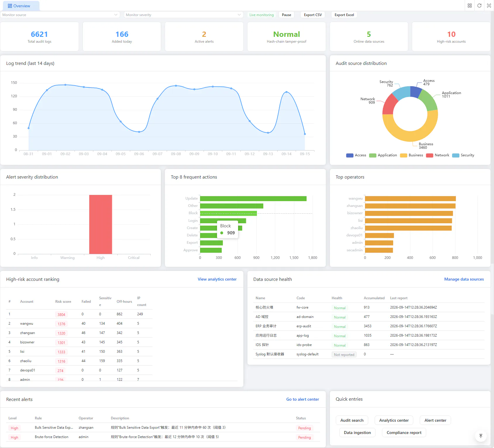This screenshot has height=448, width=494.
Task: Open the Audit search quick entry
Action: [352, 420]
